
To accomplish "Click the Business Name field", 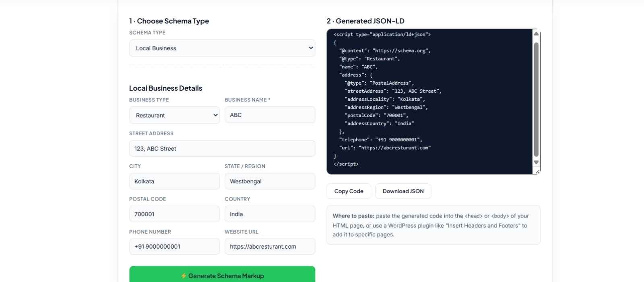I will 270,115.
